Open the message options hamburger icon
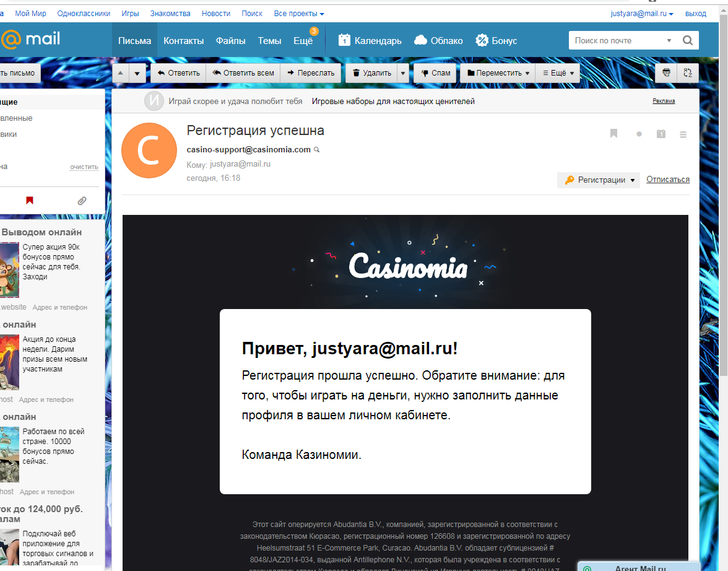Screen dimensions: 728x571 683,134
